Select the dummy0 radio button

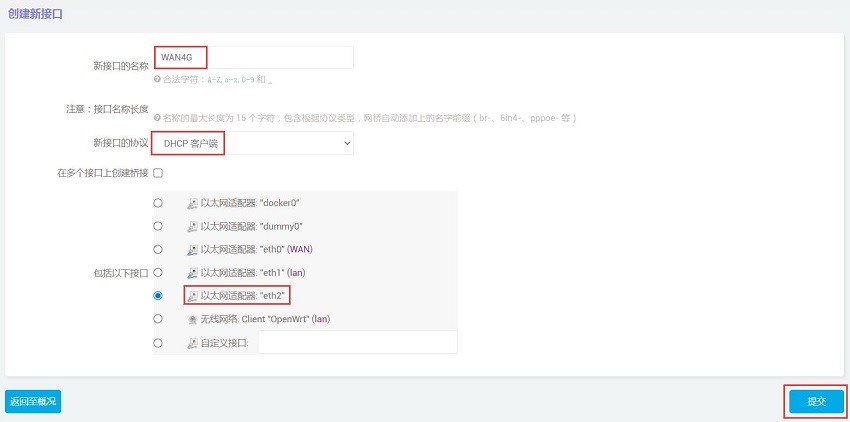[158, 226]
